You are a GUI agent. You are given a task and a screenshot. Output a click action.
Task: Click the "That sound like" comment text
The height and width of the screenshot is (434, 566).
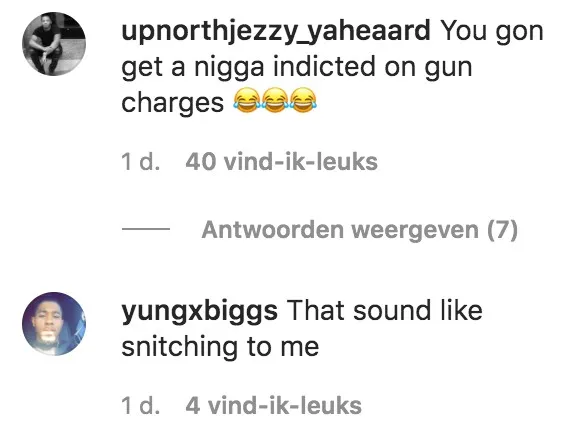click(385, 311)
